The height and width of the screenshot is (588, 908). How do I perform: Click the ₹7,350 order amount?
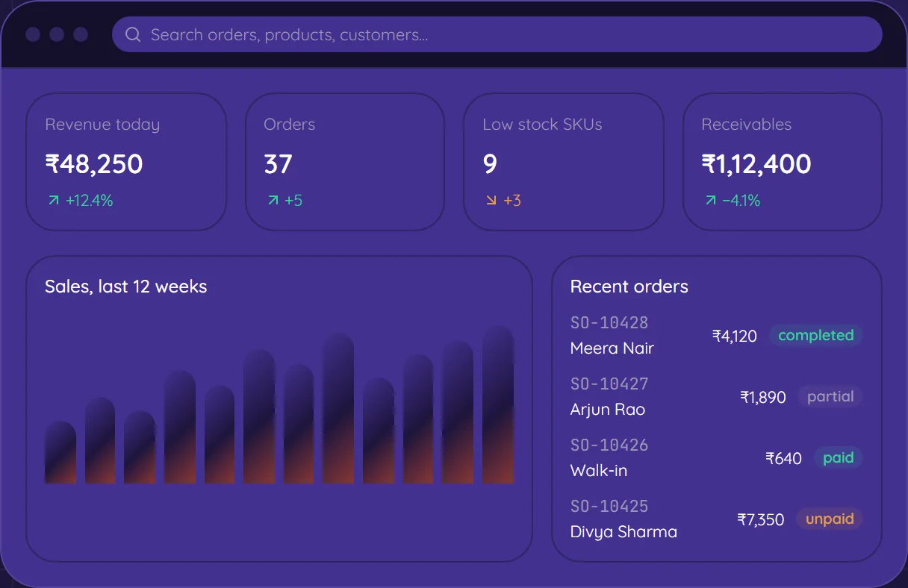coord(761,519)
